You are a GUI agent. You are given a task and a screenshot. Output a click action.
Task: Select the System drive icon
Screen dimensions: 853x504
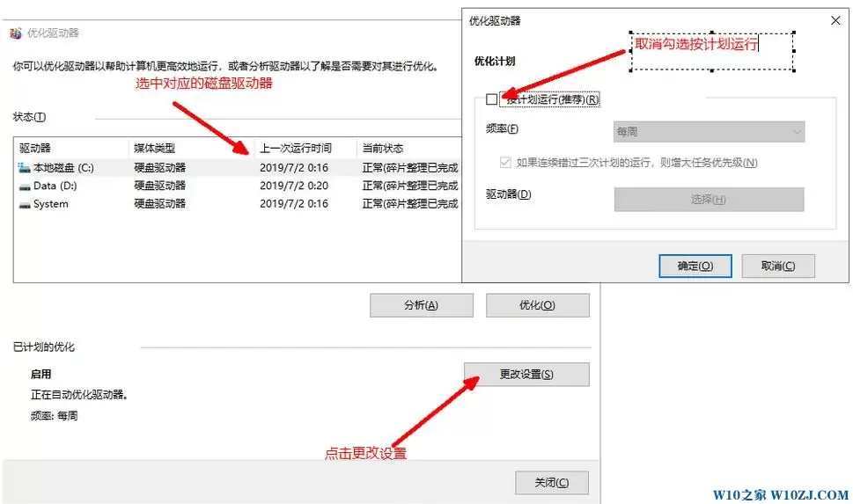(25, 204)
